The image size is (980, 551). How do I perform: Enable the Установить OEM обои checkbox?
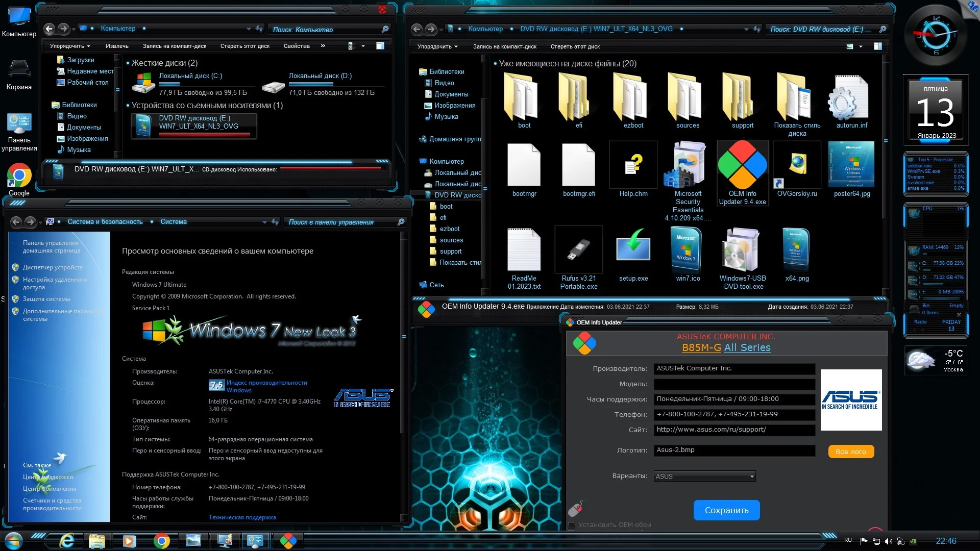tap(572, 525)
